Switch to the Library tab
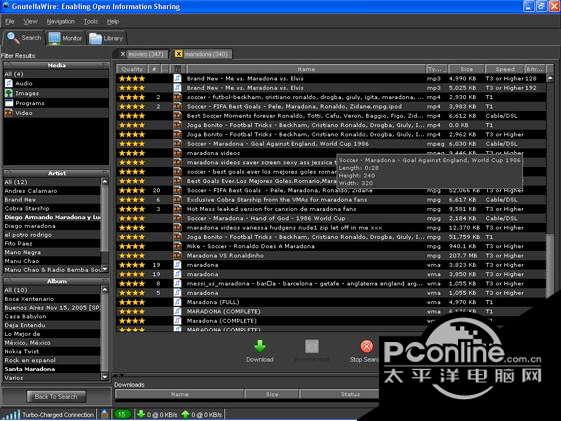 (106, 38)
